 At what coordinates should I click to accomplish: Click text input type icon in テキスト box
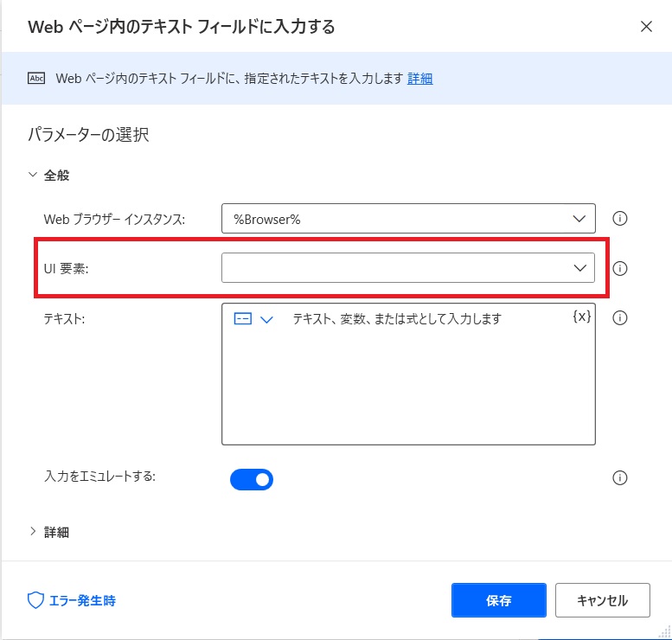coord(242,319)
